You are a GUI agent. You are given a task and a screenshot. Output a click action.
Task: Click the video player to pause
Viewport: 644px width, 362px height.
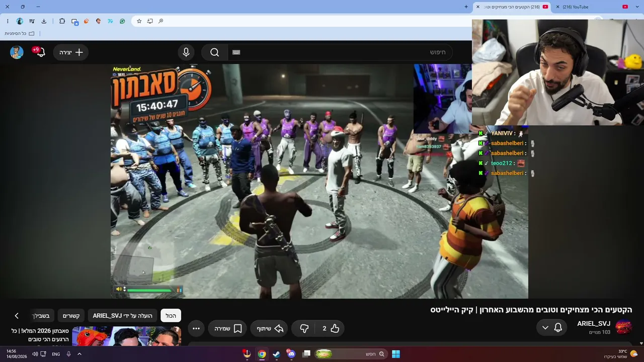[319, 181]
